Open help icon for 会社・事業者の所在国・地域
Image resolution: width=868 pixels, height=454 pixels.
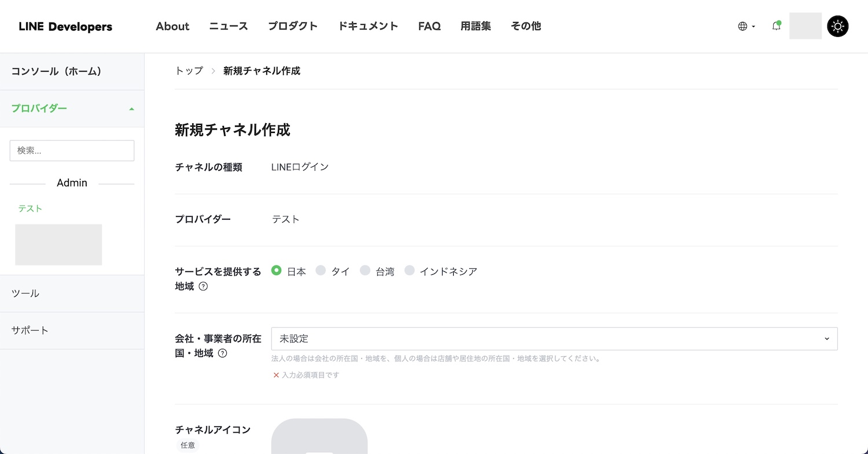(x=222, y=353)
